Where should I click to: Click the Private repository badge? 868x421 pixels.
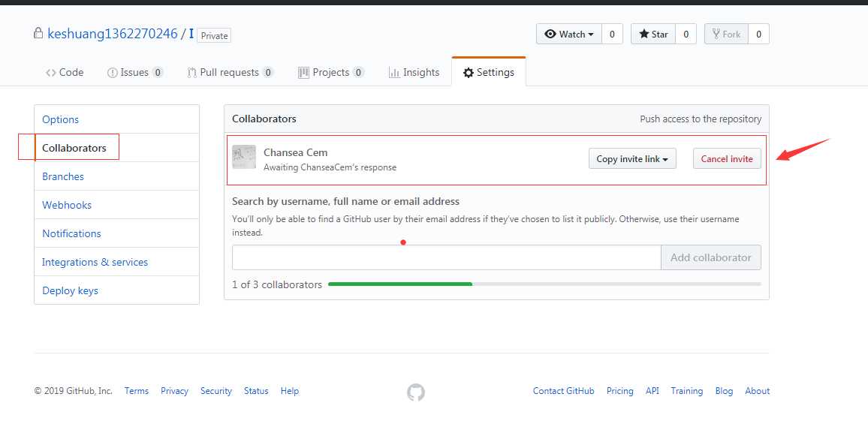pos(214,35)
